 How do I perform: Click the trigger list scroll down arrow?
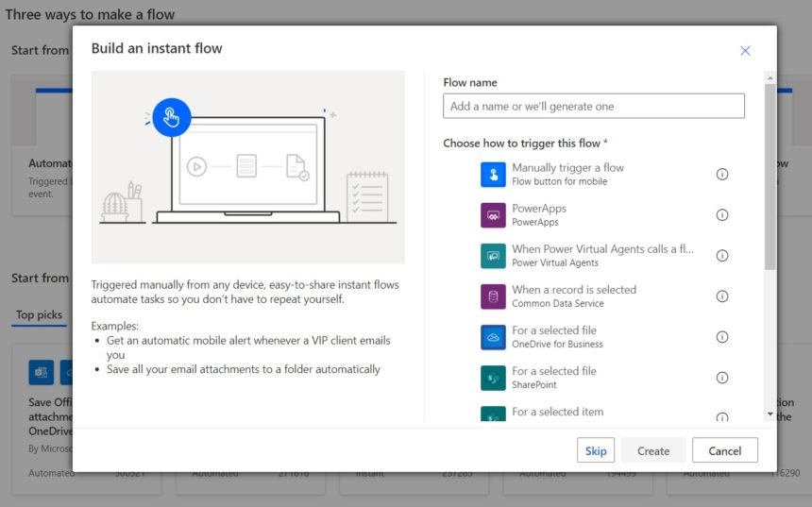point(770,414)
